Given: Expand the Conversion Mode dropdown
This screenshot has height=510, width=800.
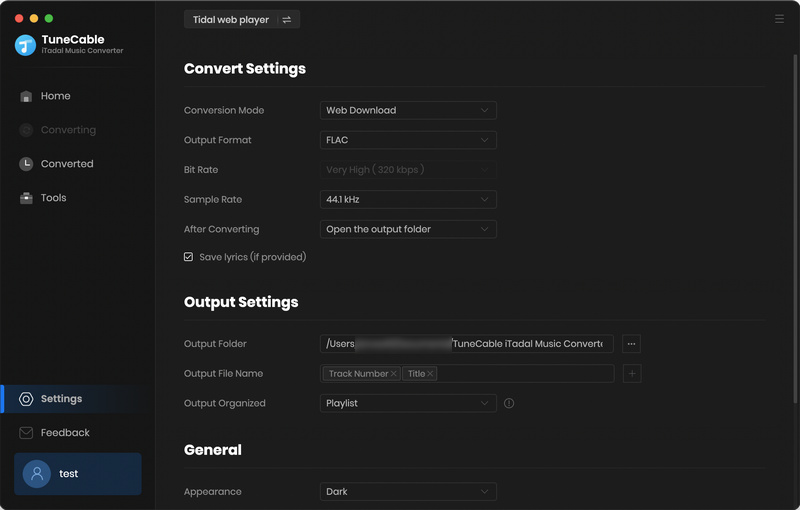Looking at the screenshot, I should tap(408, 110).
